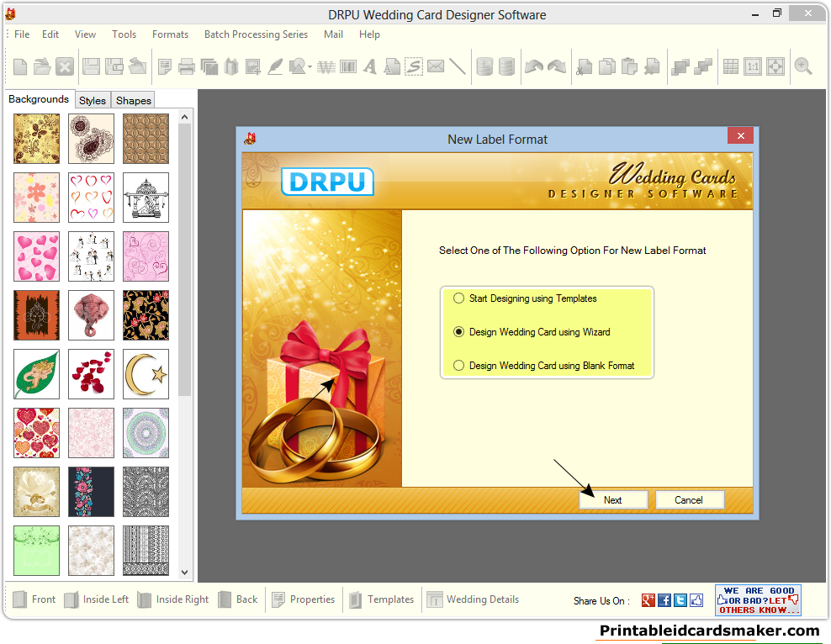This screenshot has height=644, width=831.
Task: Click the gift box toolbar icon
Action: coord(231,66)
